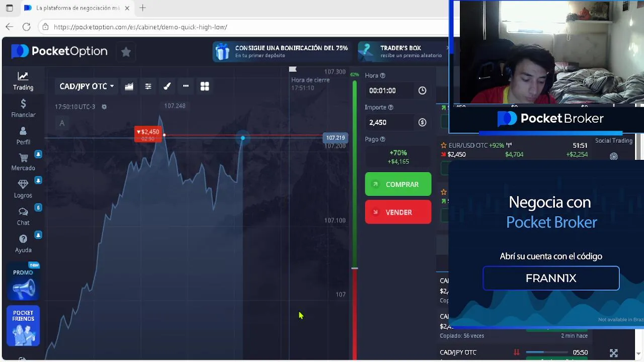
Task: Click the pocketoption.com address bar
Action: 242,27
